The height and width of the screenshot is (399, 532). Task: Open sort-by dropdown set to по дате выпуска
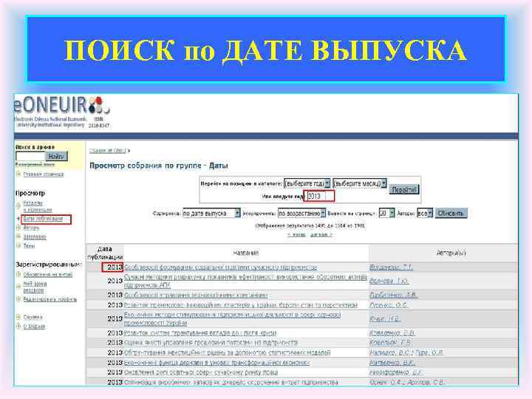click(x=211, y=213)
